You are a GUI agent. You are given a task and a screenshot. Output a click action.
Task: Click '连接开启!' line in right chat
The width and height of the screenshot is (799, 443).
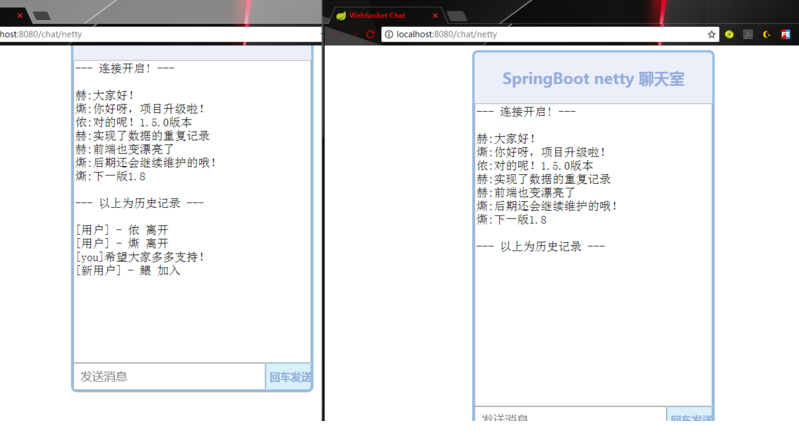pos(526,112)
